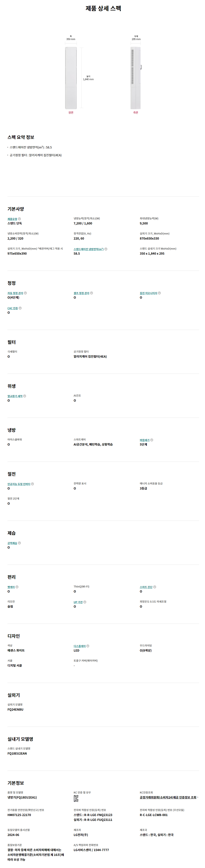Click info icon next to UP 가전
Image resolution: width=205 pixels, height=868 pixels.
pyautogui.click(x=85, y=602)
